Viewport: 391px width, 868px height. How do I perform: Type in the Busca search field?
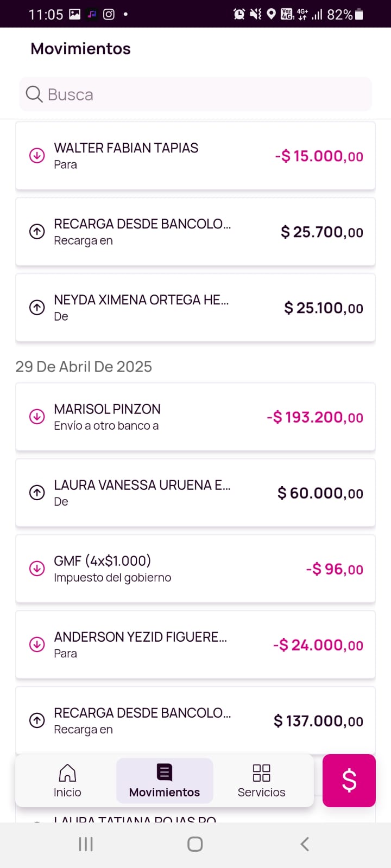coord(206,94)
